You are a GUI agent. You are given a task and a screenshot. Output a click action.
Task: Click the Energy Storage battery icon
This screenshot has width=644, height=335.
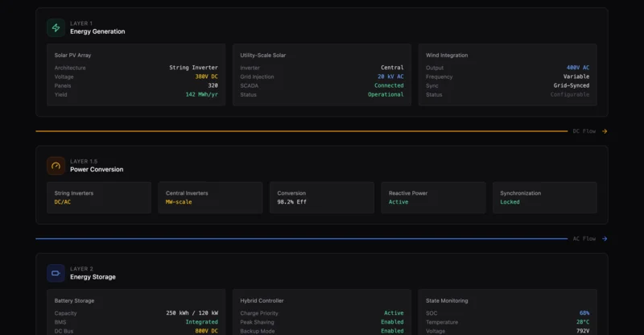(x=56, y=273)
